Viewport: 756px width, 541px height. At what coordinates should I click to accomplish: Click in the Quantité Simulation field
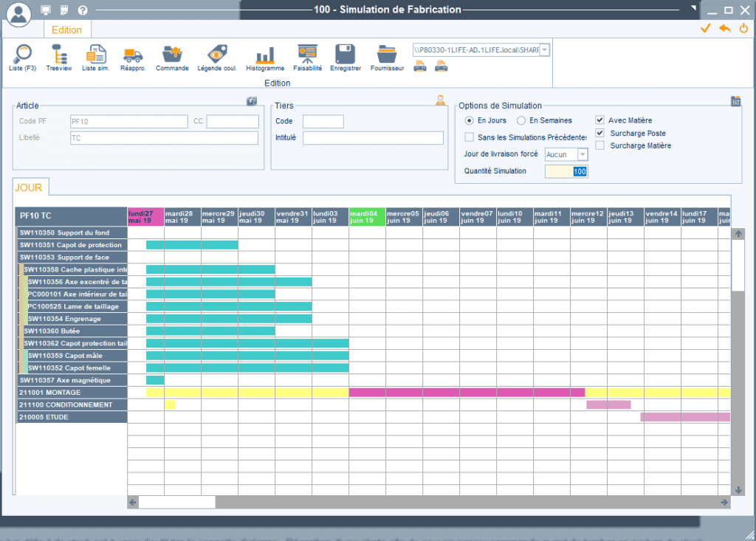click(x=566, y=171)
